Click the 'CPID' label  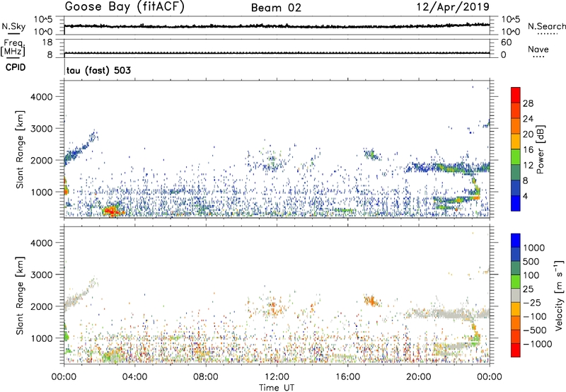16,67
